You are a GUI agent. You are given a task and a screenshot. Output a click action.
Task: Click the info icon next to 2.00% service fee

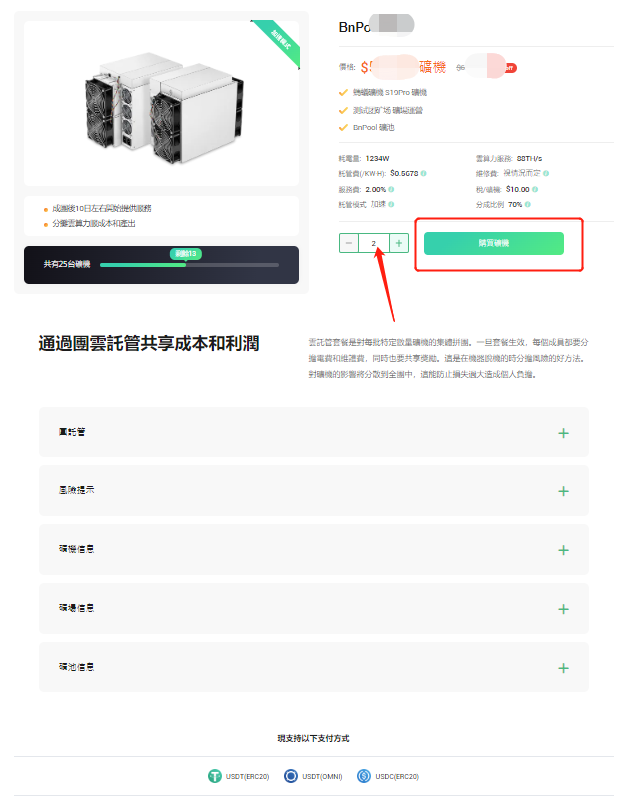(x=391, y=190)
